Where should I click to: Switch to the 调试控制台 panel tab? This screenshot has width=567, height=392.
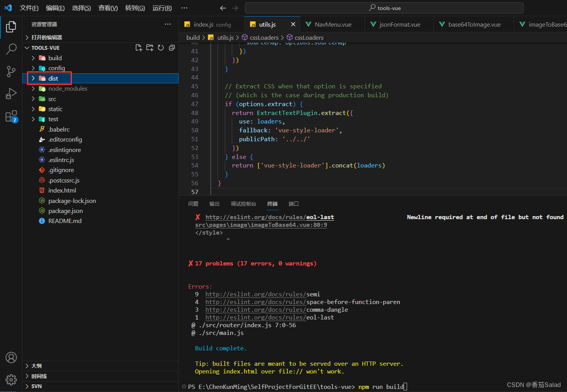coord(243,204)
